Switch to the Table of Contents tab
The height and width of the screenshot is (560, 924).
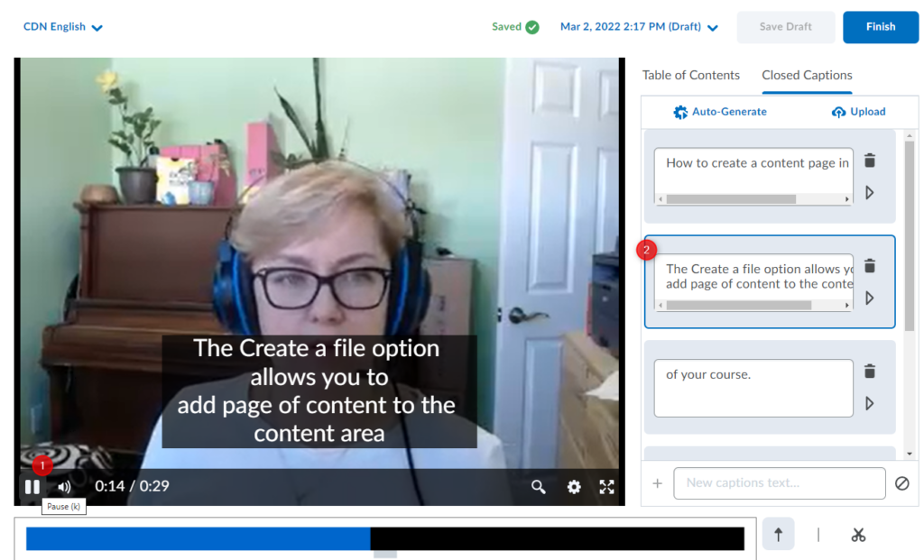click(x=690, y=76)
